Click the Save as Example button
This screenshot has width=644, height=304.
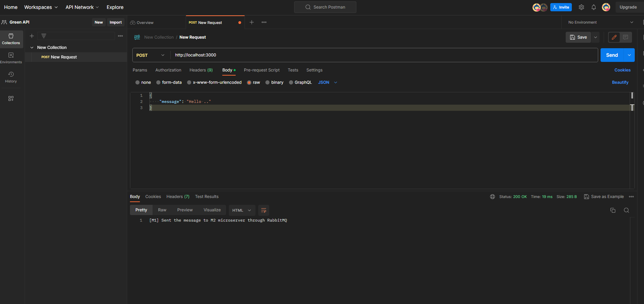(604, 197)
